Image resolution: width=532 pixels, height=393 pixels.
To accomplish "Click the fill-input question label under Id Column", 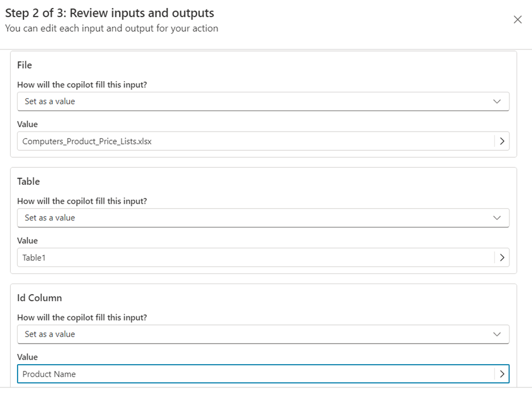I will pyautogui.click(x=82, y=318).
